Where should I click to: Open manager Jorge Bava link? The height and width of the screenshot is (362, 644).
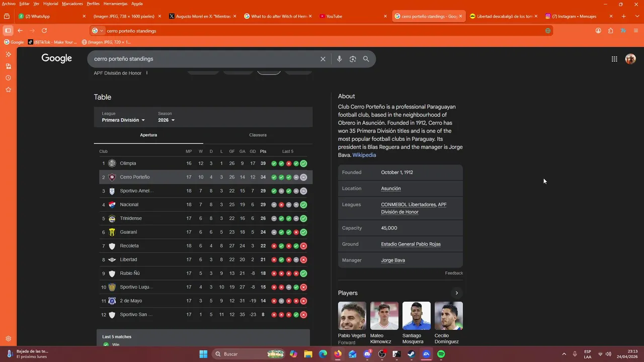(x=393, y=260)
